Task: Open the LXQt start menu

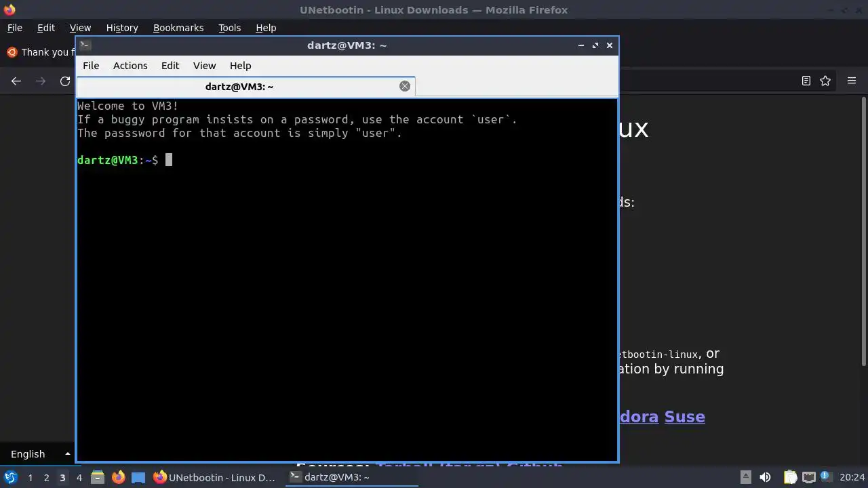Action: pos(10,477)
